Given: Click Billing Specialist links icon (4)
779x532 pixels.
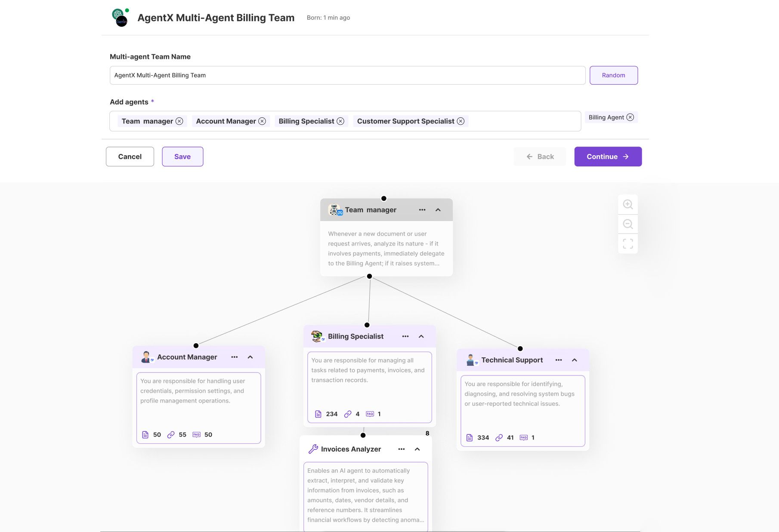Looking at the screenshot, I should pyautogui.click(x=348, y=414).
